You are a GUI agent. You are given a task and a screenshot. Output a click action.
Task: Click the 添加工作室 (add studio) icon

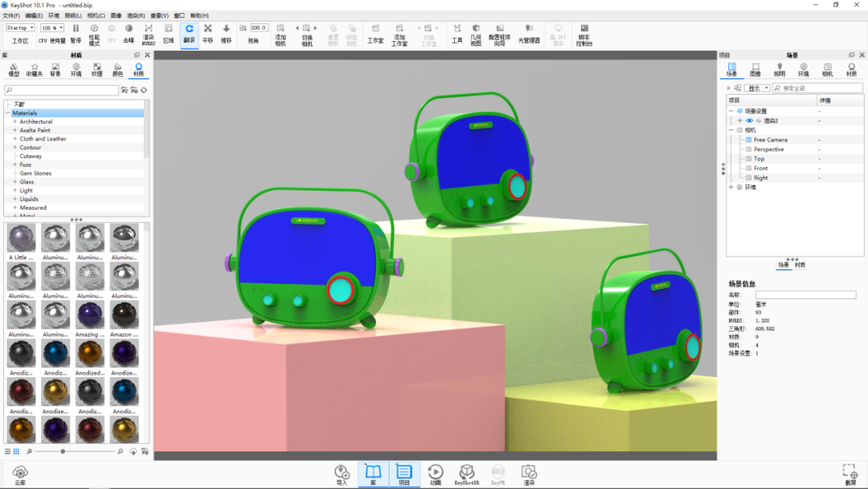[399, 35]
